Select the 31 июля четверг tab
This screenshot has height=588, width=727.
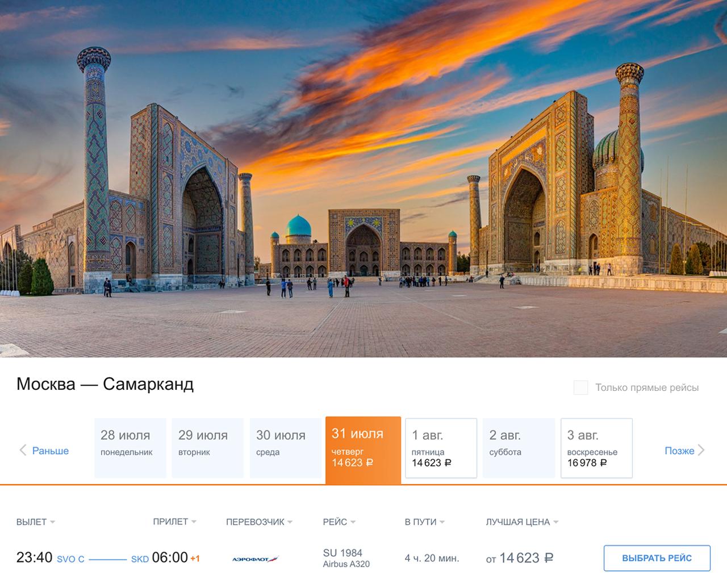point(363,449)
